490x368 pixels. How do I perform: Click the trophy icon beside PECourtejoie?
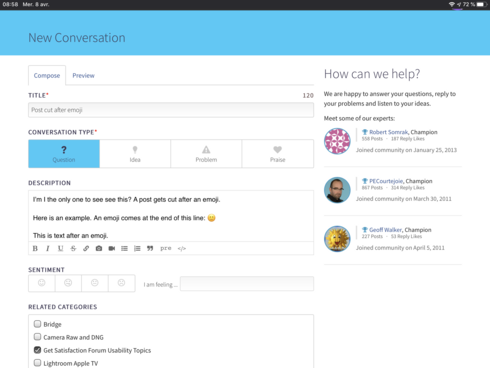[365, 181]
